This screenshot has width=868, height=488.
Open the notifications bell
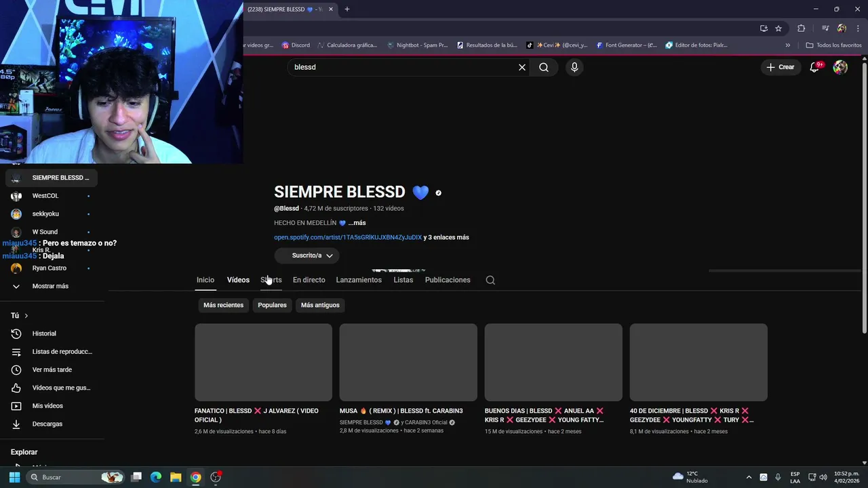815,67
